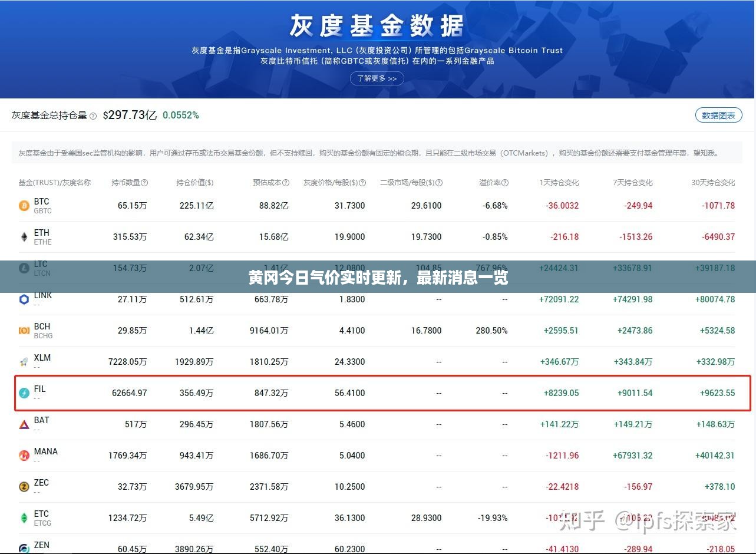Click XLM holdings 7228.05万
Image resolution: width=756 pixels, height=554 pixels.
point(128,362)
